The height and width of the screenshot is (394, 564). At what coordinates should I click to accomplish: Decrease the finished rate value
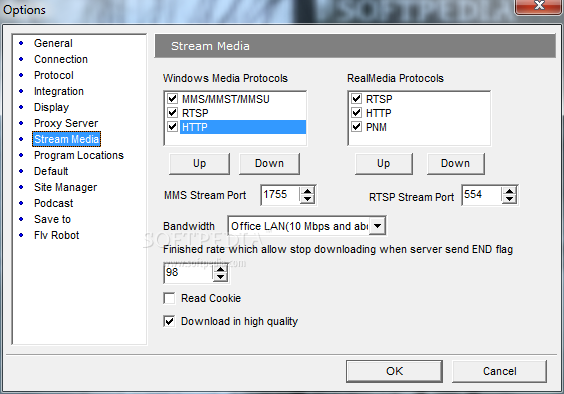(220, 277)
